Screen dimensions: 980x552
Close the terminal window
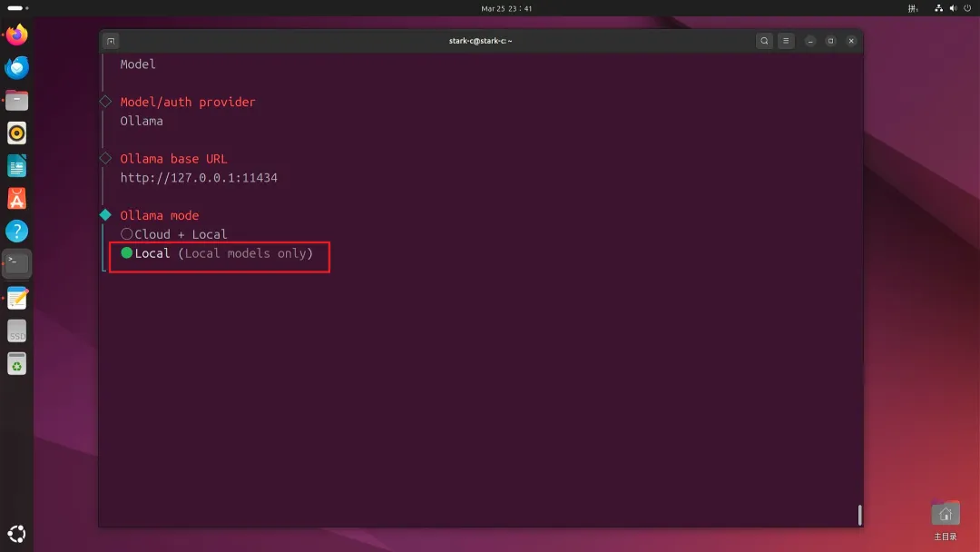(x=851, y=41)
